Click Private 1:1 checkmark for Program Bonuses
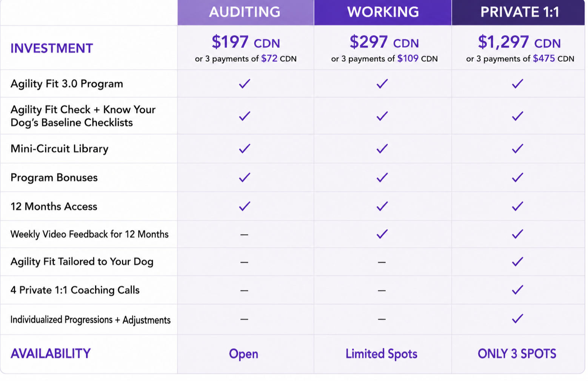The image size is (588, 381). pyautogui.click(x=517, y=177)
